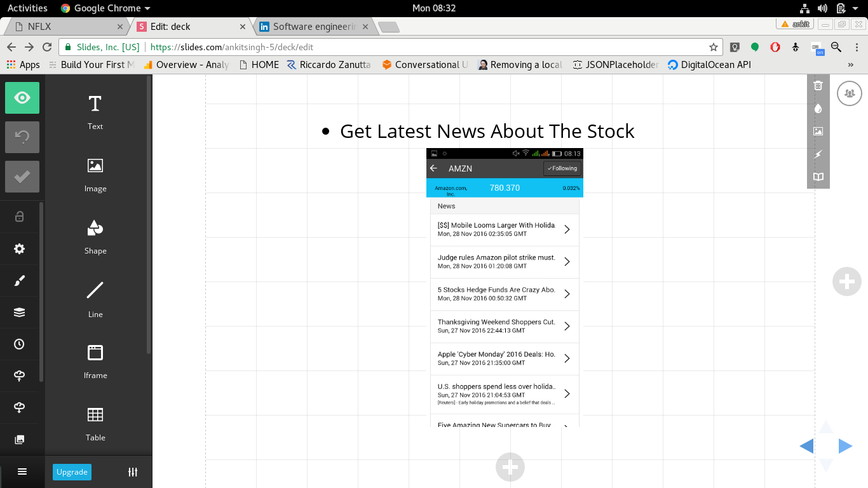Viewport: 868px width, 488px height.
Task: Click the export cloud download icon
Action: tap(20, 407)
